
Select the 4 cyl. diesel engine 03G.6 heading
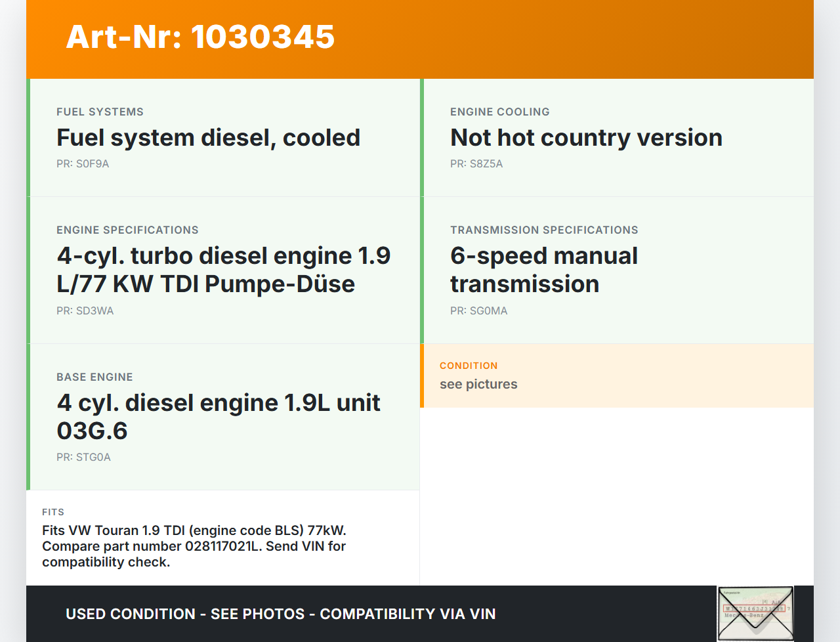pyautogui.click(x=218, y=417)
